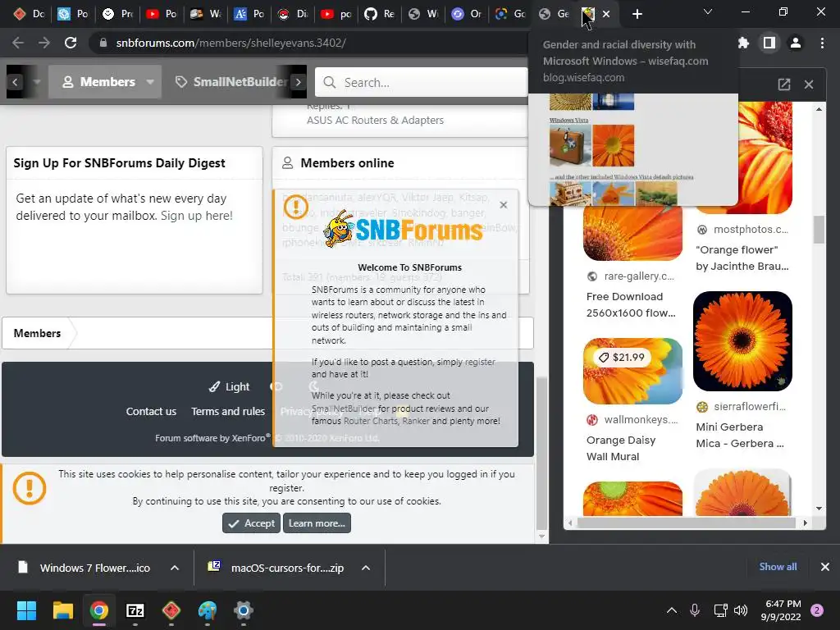Open the $21.99 Orange Daisy Wall Mural image
840x630 pixels.
[632, 372]
